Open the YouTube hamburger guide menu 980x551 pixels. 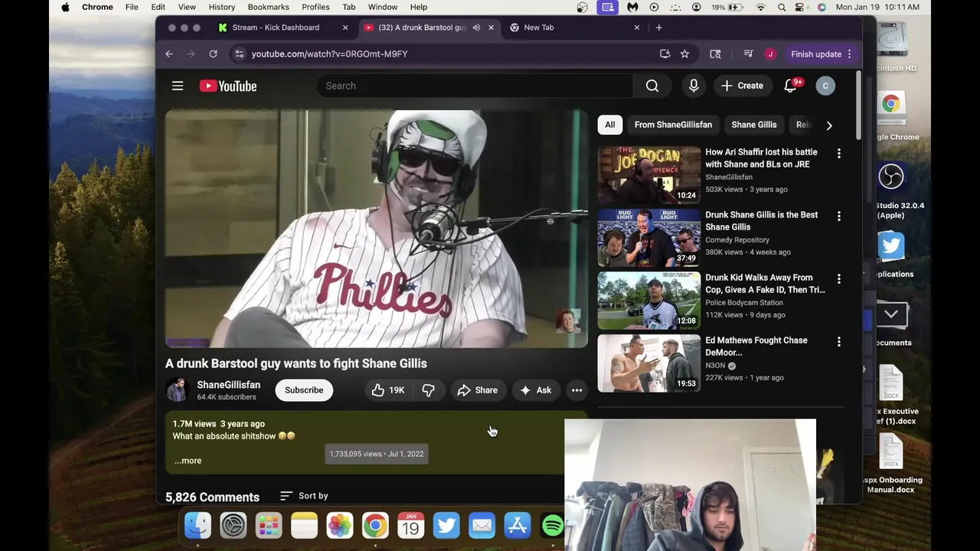pos(178,86)
